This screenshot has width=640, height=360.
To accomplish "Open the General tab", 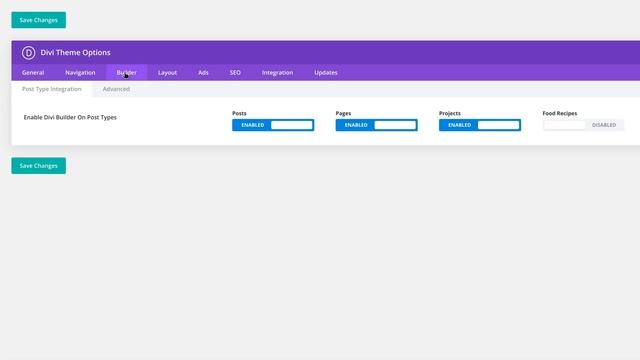I will [33, 73].
